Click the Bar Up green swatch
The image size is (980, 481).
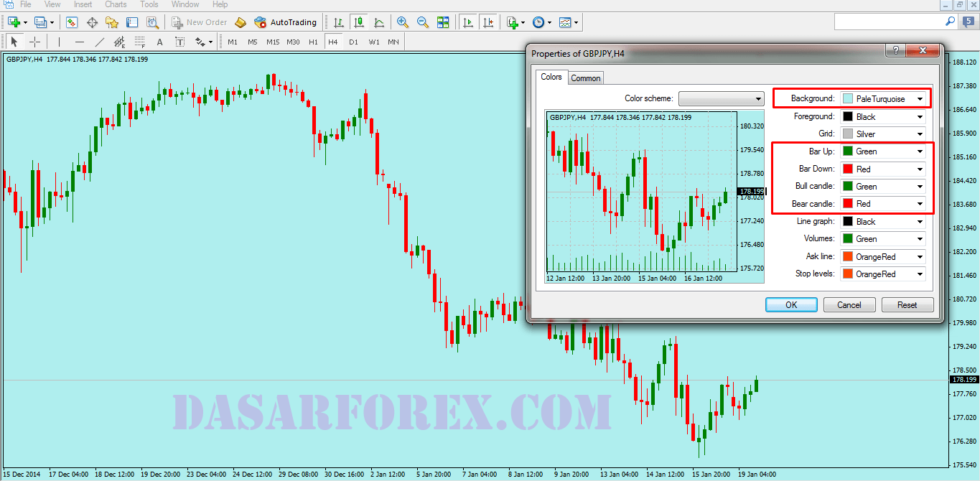tap(848, 151)
